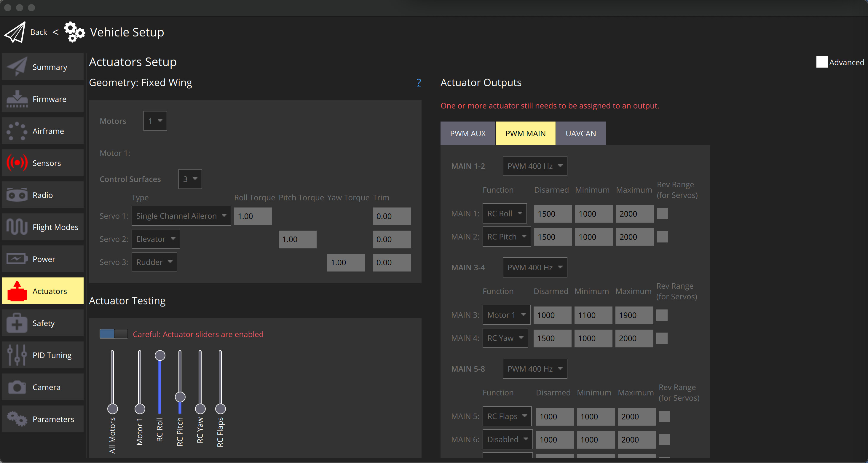Toggle the actuator sliders enable switch

point(114,334)
